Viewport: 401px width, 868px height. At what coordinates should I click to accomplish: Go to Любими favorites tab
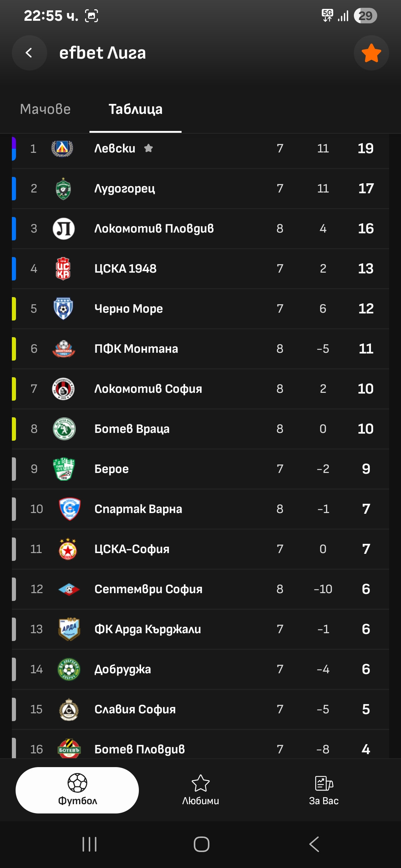point(200,790)
